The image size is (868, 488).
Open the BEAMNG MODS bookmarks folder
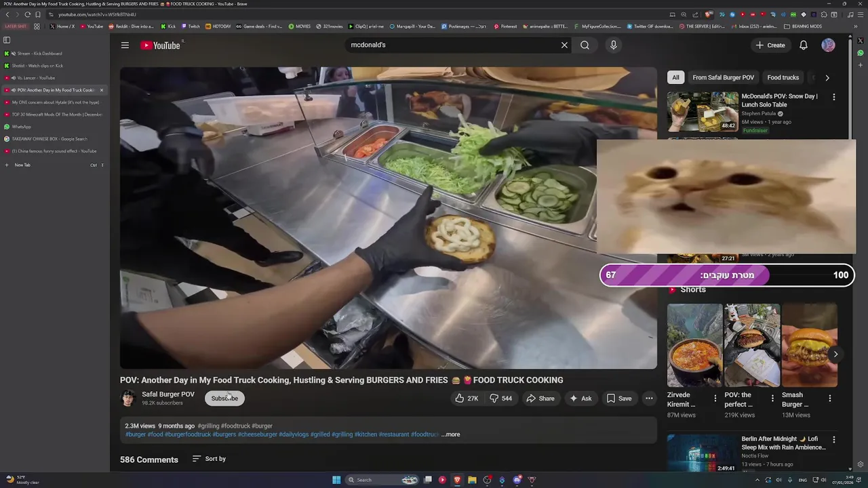803,26
